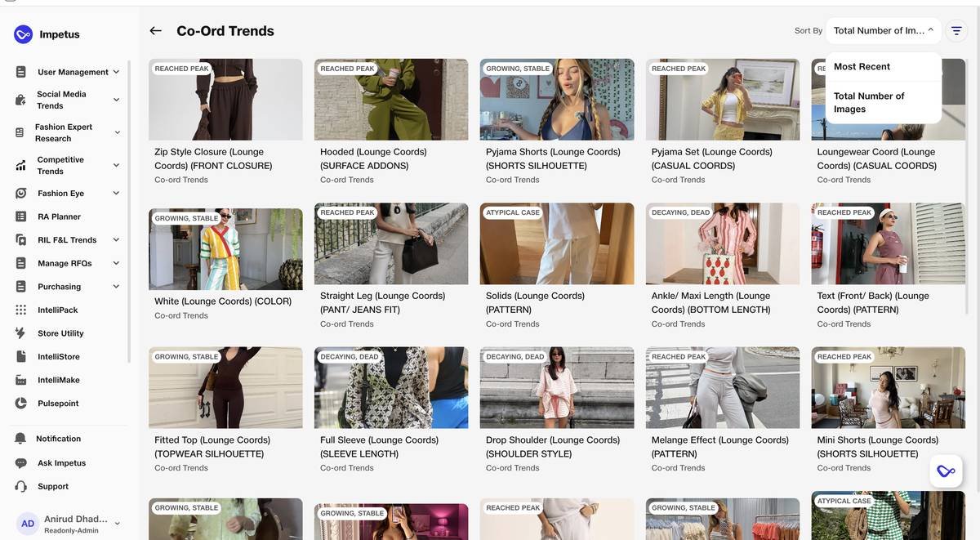Click the Fashion Expert Research icon
This screenshot has width=980, height=540.
pos(20,132)
